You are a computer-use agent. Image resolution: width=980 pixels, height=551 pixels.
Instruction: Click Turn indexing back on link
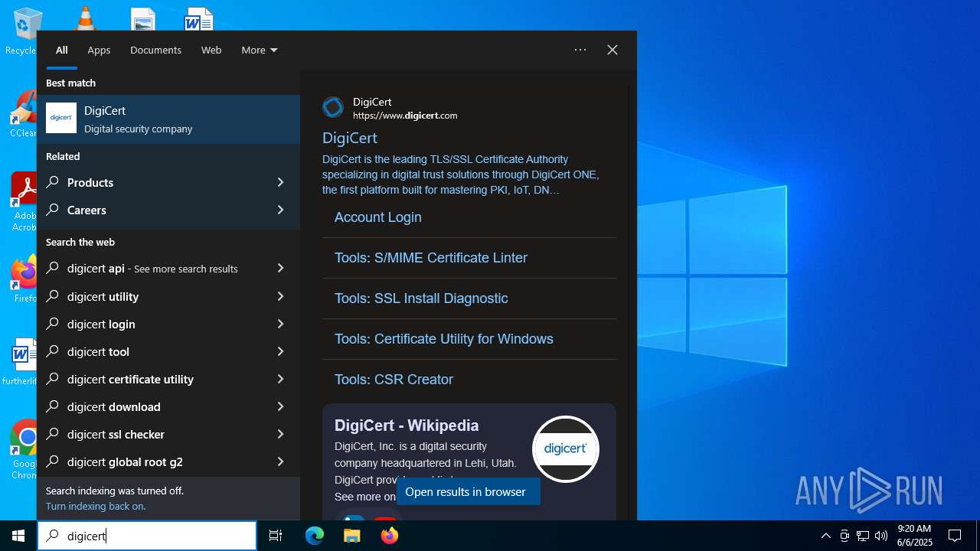[96, 506]
